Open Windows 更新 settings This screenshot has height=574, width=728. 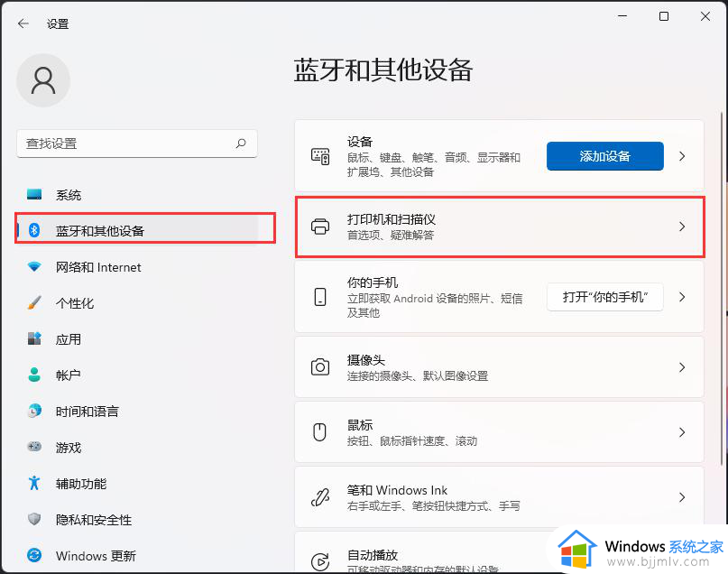(x=137, y=555)
